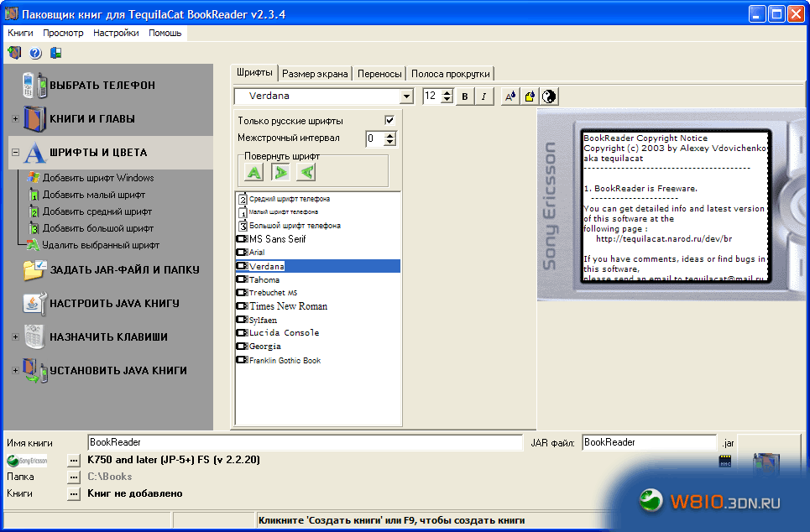The width and height of the screenshot is (810, 532).
Task: Click the memory card icon
Action: click(x=725, y=461)
